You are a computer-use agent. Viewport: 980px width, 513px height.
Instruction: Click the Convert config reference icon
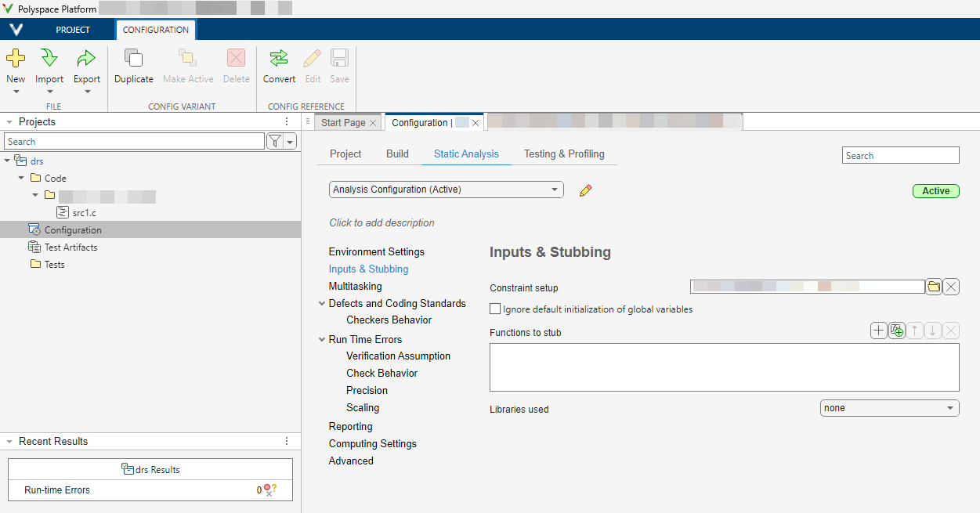279,59
